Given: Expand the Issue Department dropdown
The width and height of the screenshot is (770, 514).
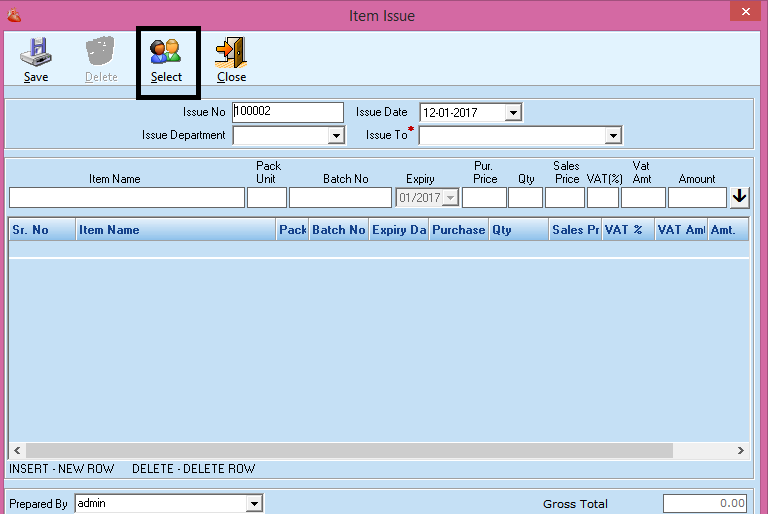Looking at the screenshot, I should [336, 135].
